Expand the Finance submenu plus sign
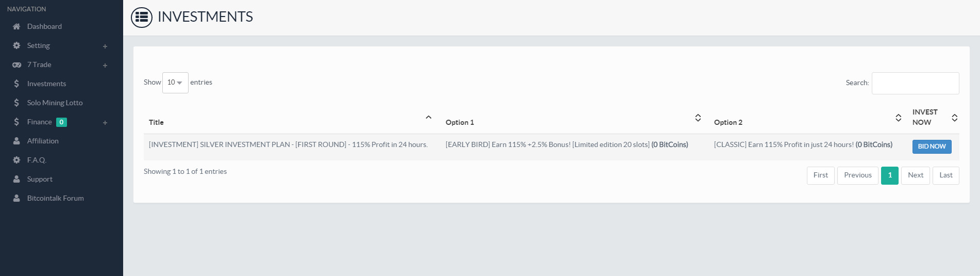This screenshot has height=276, width=980. tap(105, 123)
